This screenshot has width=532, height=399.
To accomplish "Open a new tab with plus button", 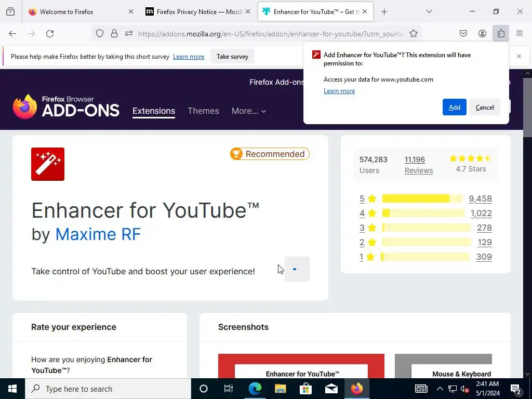I will (384, 12).
